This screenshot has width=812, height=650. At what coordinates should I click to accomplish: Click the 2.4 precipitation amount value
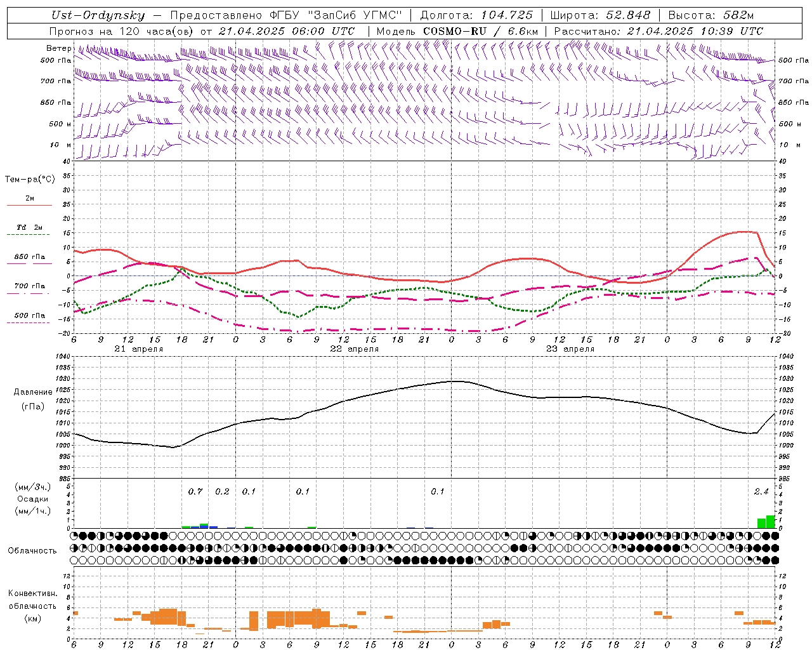click(x=761, y=492)
